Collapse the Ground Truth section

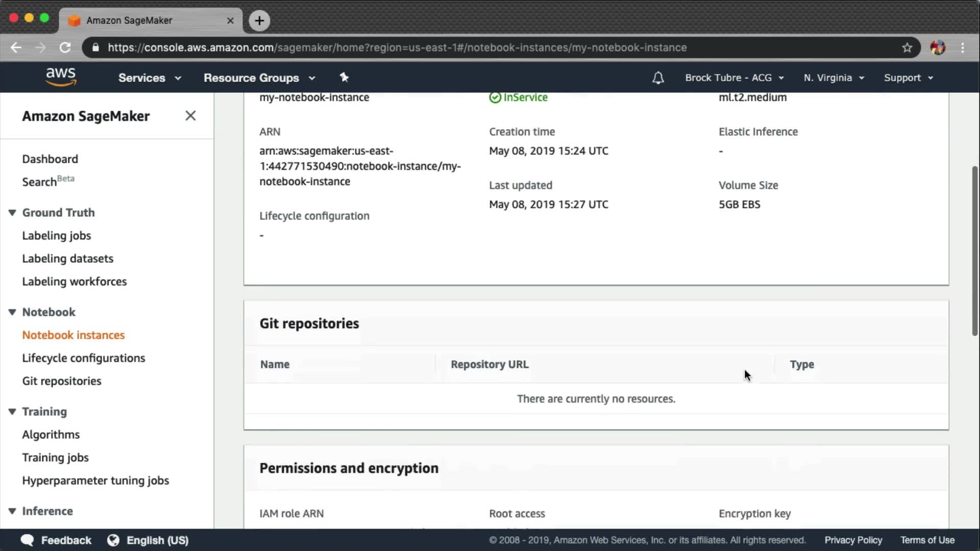[x=12, y=213]
